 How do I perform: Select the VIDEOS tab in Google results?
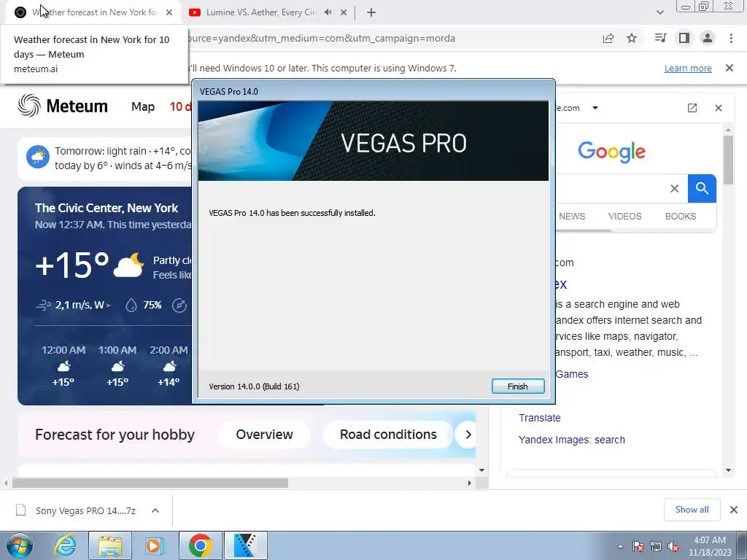(624, 216)
